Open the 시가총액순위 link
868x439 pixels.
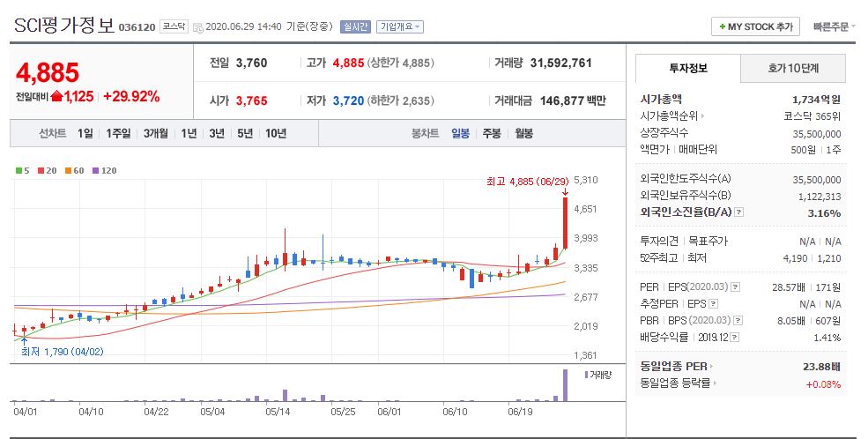[x=672, y=116]
